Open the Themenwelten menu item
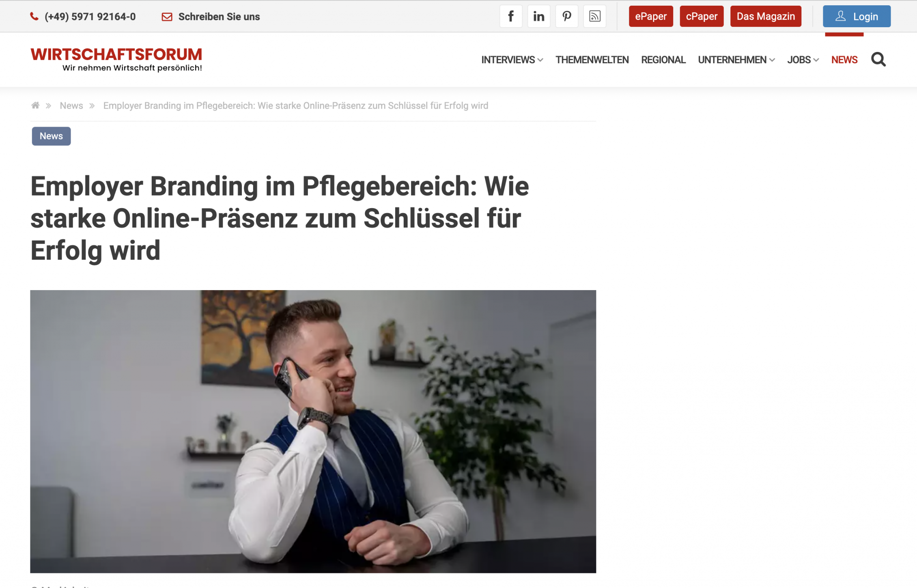 [x=592, y=60]
